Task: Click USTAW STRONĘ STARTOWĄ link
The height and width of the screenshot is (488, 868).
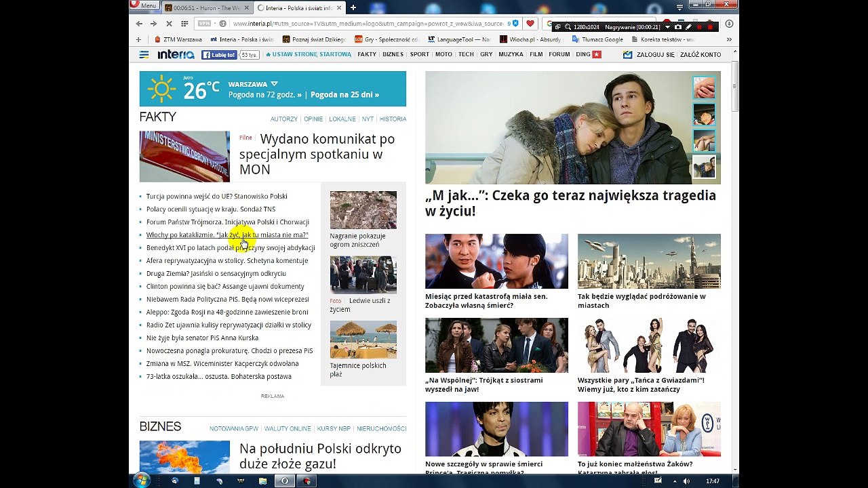Action: point(309,54)
